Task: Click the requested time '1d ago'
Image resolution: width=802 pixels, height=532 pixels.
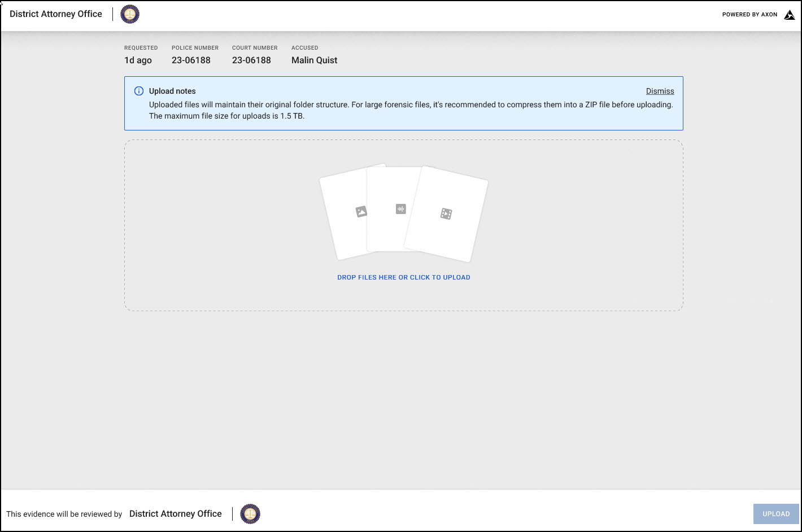Action: [x=138, y=60]
